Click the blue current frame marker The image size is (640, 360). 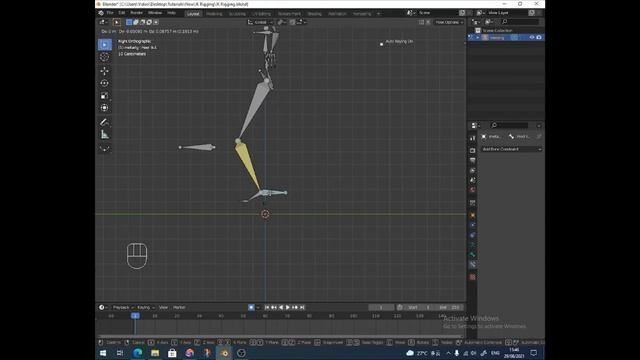pos(135,316)
